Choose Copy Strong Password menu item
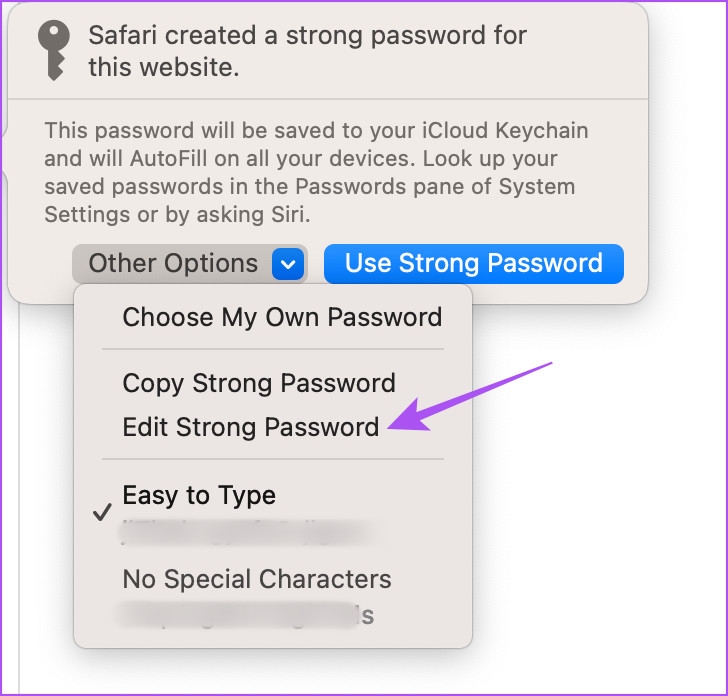This screenshot has height=696, width=728. [x=259, y=384]
